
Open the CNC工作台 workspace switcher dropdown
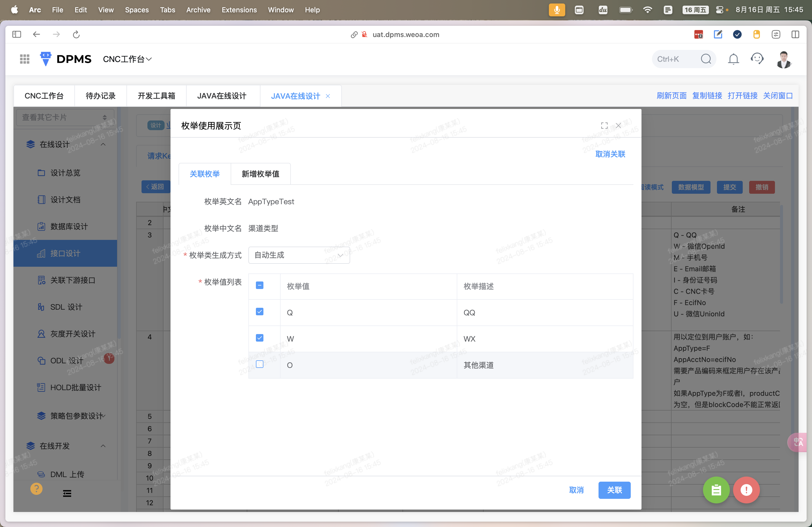(127, 59)
